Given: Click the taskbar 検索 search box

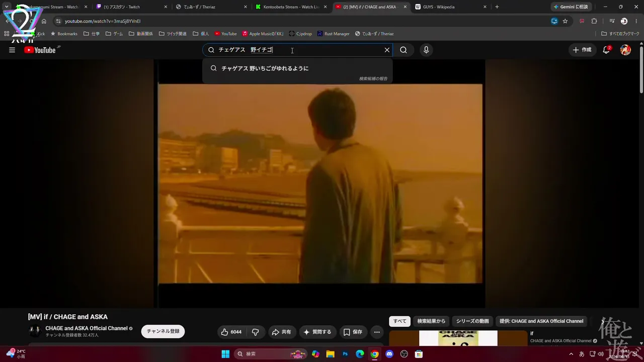Looking at the screenshot, I should pyautogui.click(x=272, y=354).
